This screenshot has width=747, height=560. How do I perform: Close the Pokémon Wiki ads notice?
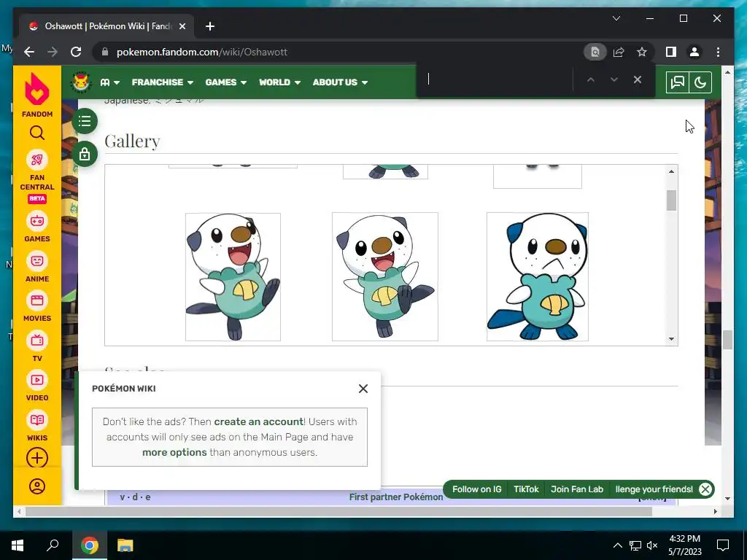pos(363,389)
